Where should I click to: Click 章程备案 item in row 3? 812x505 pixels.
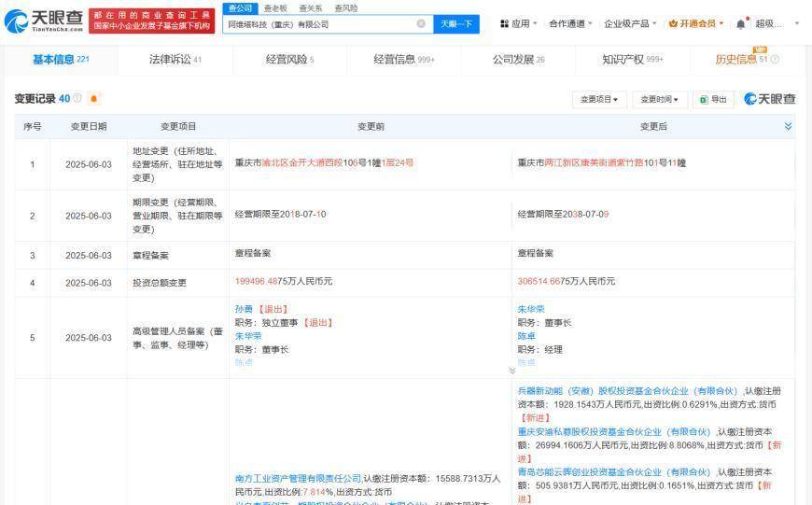(150, 256)
